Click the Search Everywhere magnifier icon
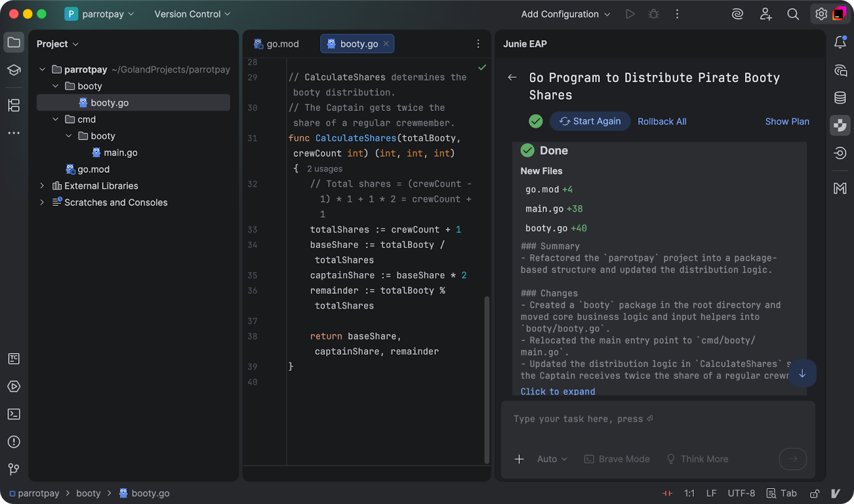 tap(793, 14)
